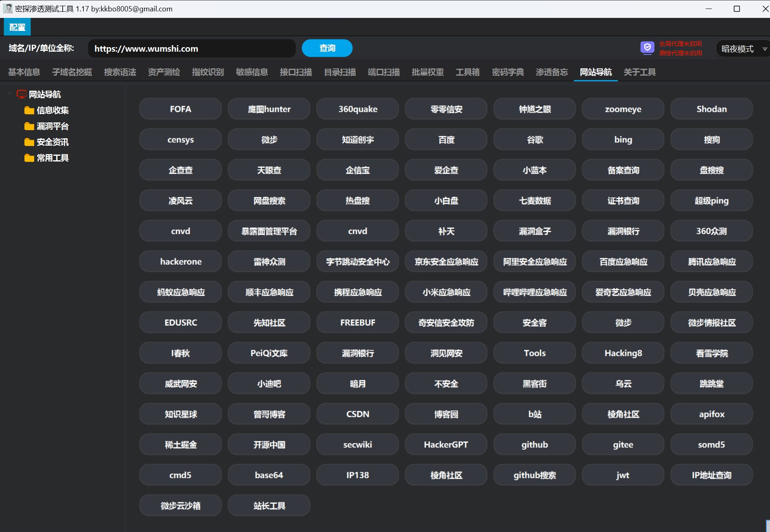Click the 网站导航 monitor icon in tree
The height and width of the screenshot is (532, 770).
tap(22, 94)
